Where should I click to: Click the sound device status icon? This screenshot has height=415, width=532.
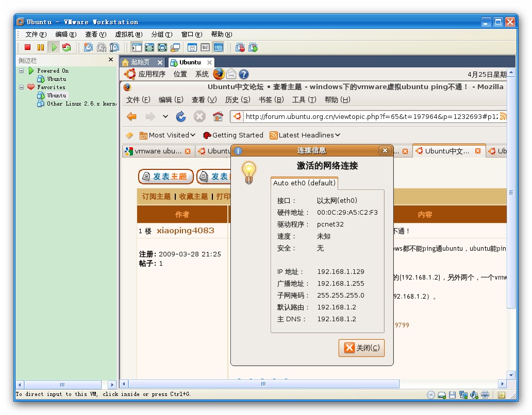(474, 395)
